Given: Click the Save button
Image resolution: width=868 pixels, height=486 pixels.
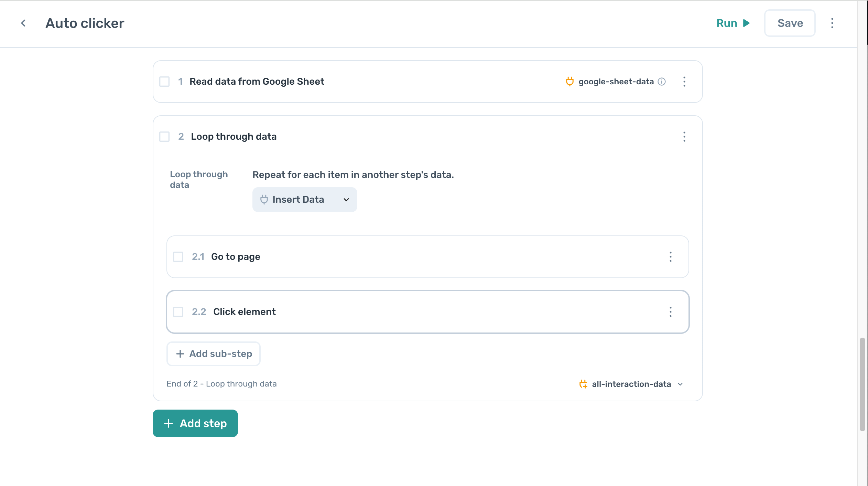Looking at the screenshot, I should coord(790,23).
